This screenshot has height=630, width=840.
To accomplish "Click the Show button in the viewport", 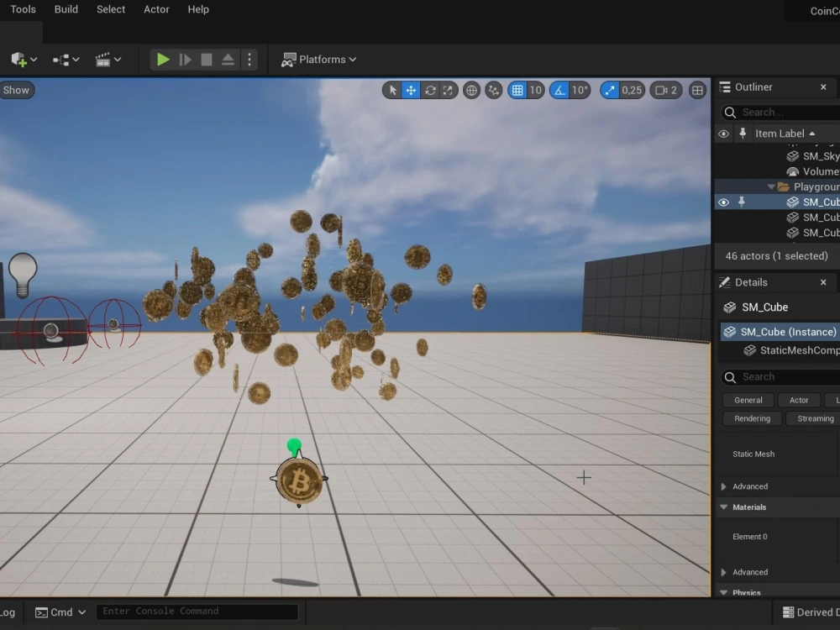I will 16,90.
